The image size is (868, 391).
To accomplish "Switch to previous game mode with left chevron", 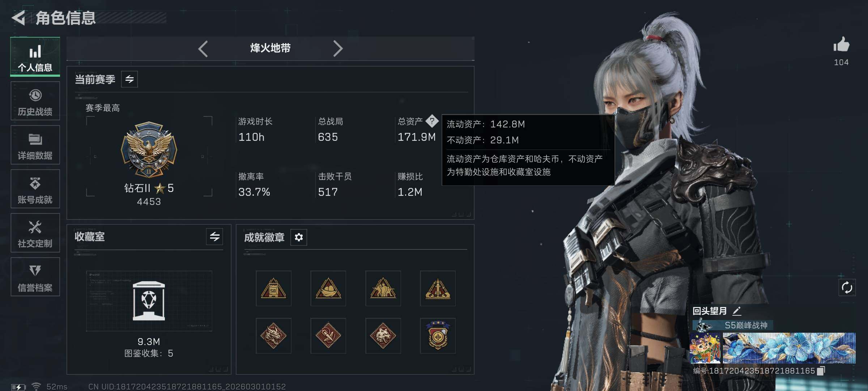I will tap(203, 49).
